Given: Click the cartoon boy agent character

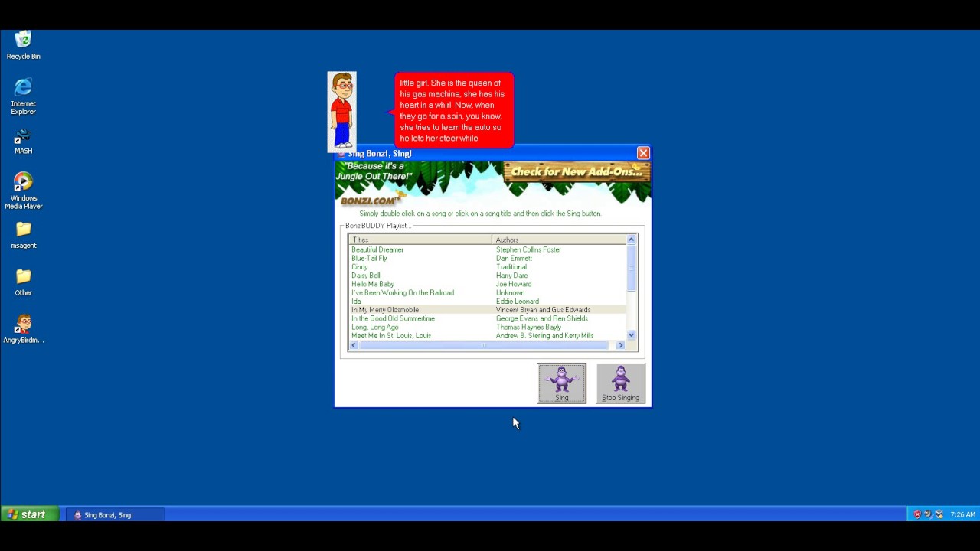Looking at the screenshot, I should [x=341, y=112].
